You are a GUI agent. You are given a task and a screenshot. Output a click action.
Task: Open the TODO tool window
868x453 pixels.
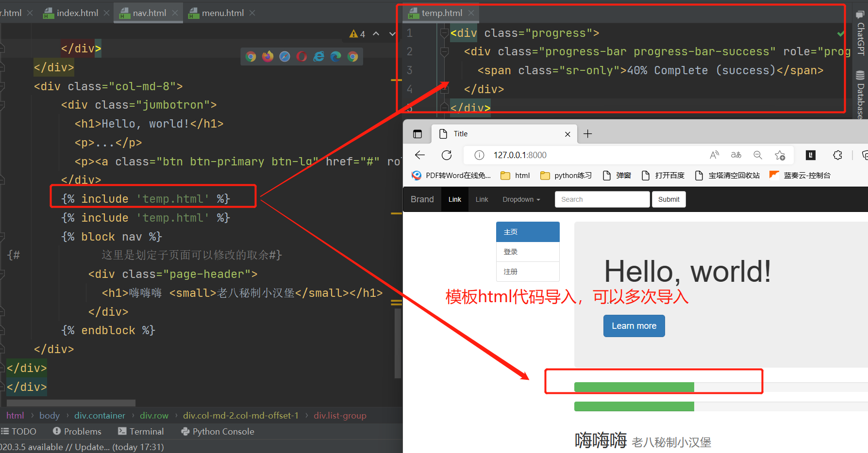pyautogui.click(x=19, y=431)
